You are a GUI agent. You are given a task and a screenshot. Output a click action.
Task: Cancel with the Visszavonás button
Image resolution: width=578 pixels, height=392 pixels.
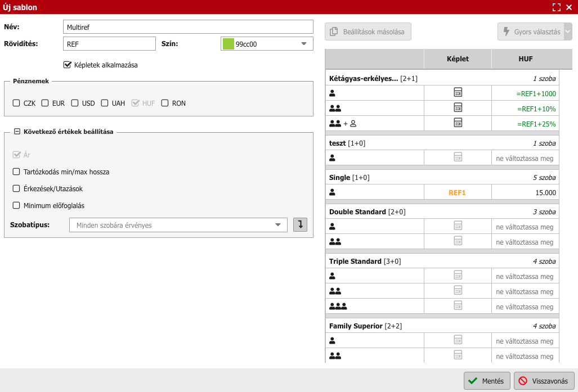tap(544, 381)
